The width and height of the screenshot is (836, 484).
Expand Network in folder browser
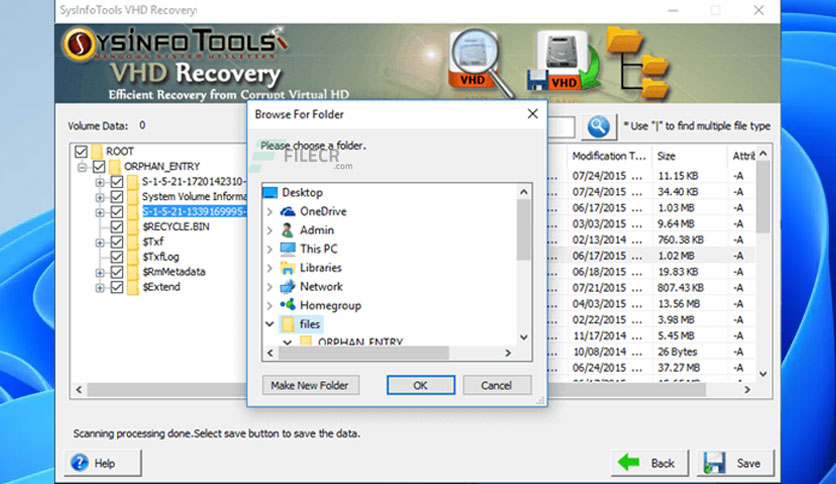tap(270, 287)
